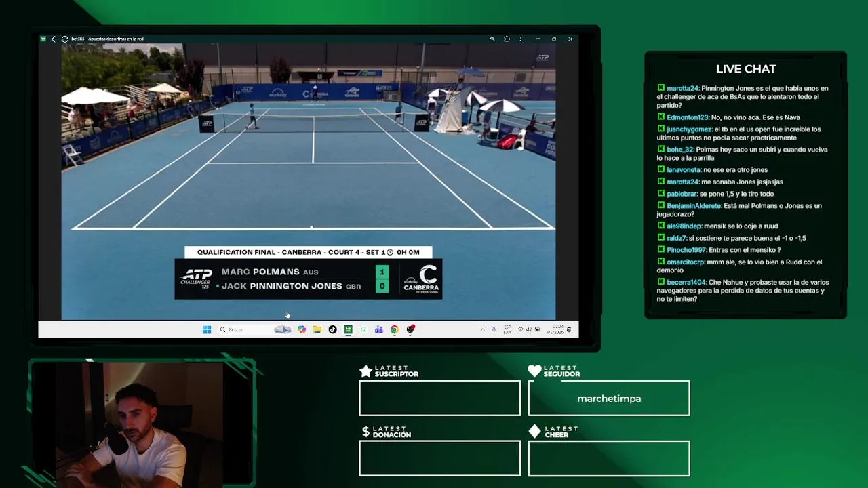Viewport: 868px width, 488px height.
Task: Open TikTok from the taskbar
Action: 332,329
